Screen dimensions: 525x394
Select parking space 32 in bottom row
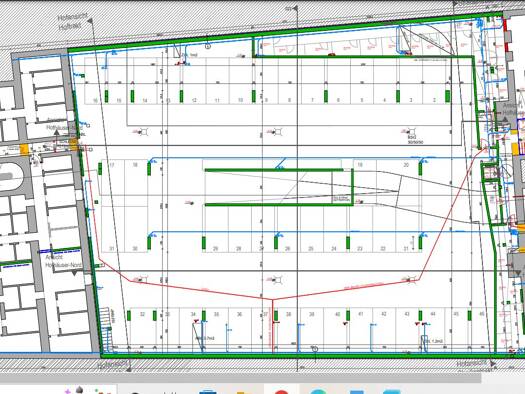[x=142, y=330]
